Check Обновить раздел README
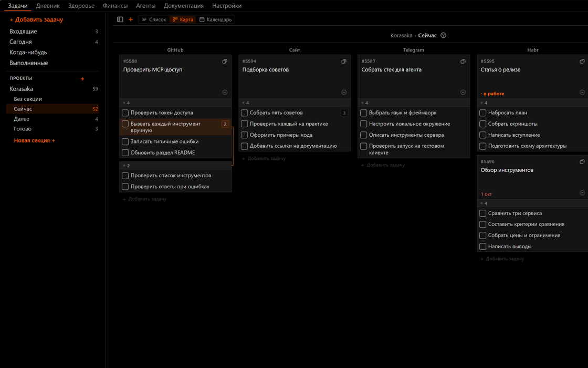Viewport: 588px width, 368px height. click(x=125, y=153)
